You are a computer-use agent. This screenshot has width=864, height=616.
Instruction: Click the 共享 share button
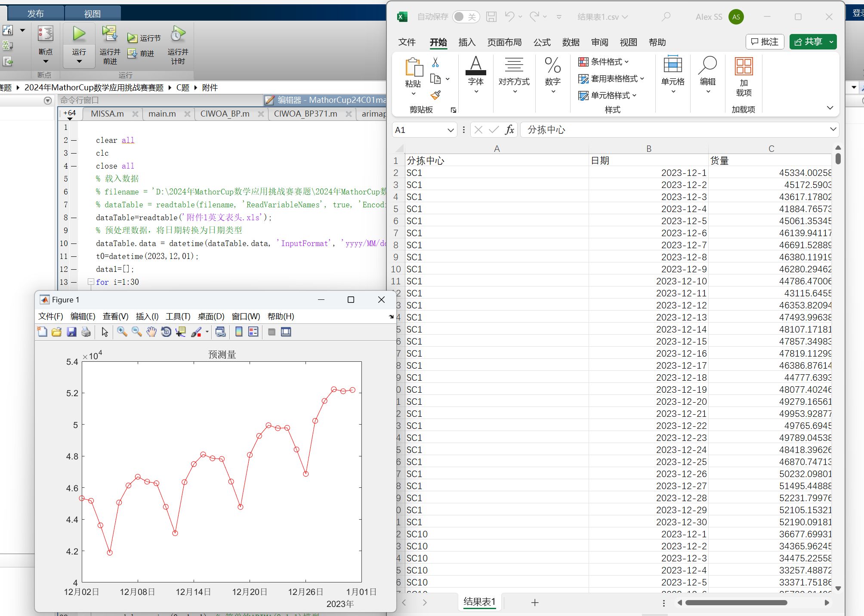pos(808,42)
